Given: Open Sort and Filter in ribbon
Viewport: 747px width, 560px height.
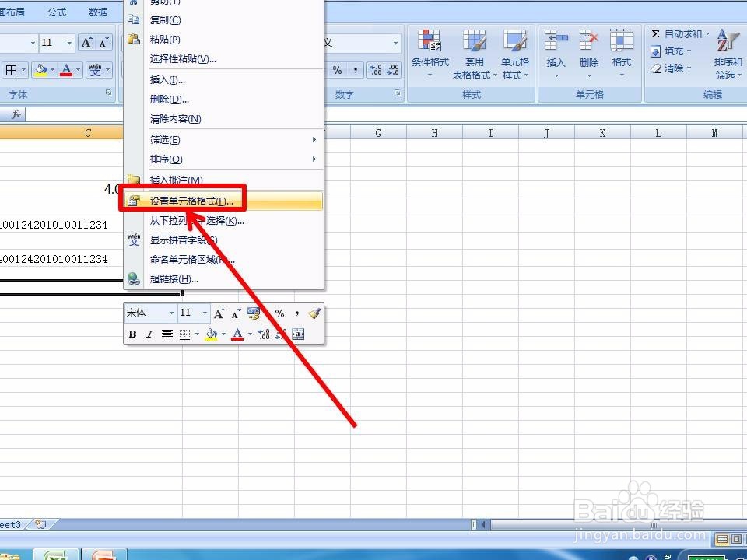Looking at the screenshot, I should [728, 54].
